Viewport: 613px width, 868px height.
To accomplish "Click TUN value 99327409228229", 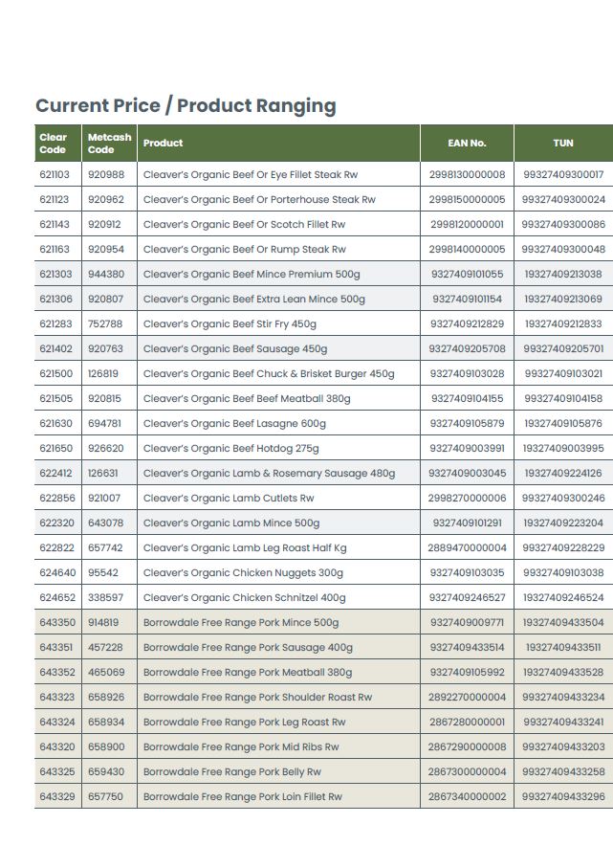I will [563, 548].
